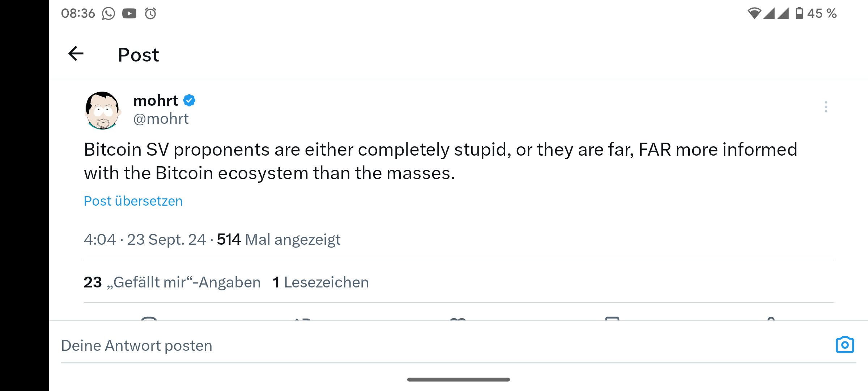Tap the Wi-Fi signal status icon
Viewport: 868px width, 391px height.
(754, 13)
